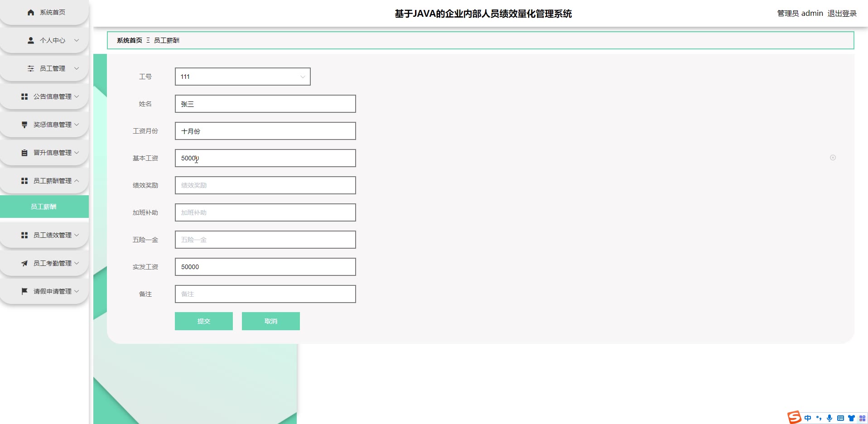Screen dimensions: 868x424
Task: Open 个人中心 menu label
Action: 53,40
